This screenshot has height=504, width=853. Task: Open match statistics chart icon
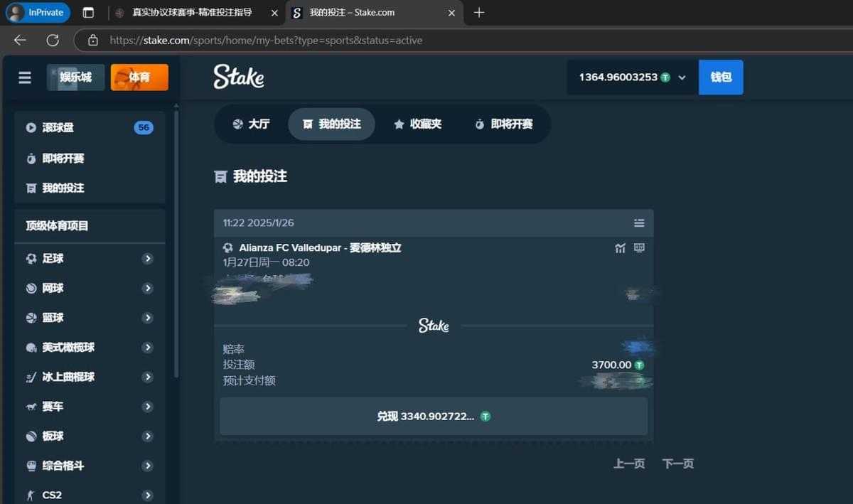[621, 248]
